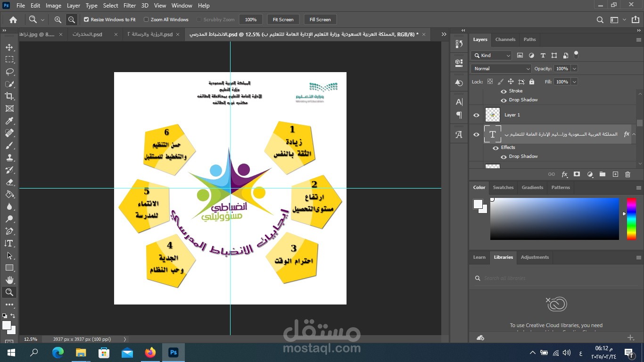Hide the Arabic text layer eye icon
Image resolution: width=644 pixels, height=362 pixels.
(x=476, y=134)
